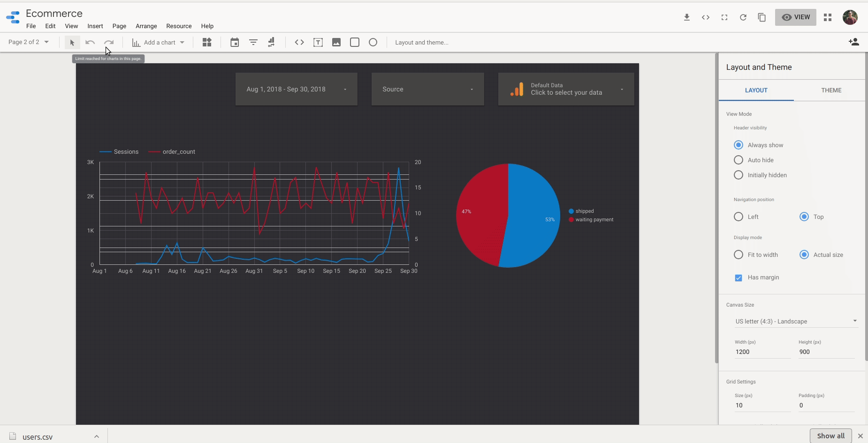Expand the users.csv download options chevron

97,436
